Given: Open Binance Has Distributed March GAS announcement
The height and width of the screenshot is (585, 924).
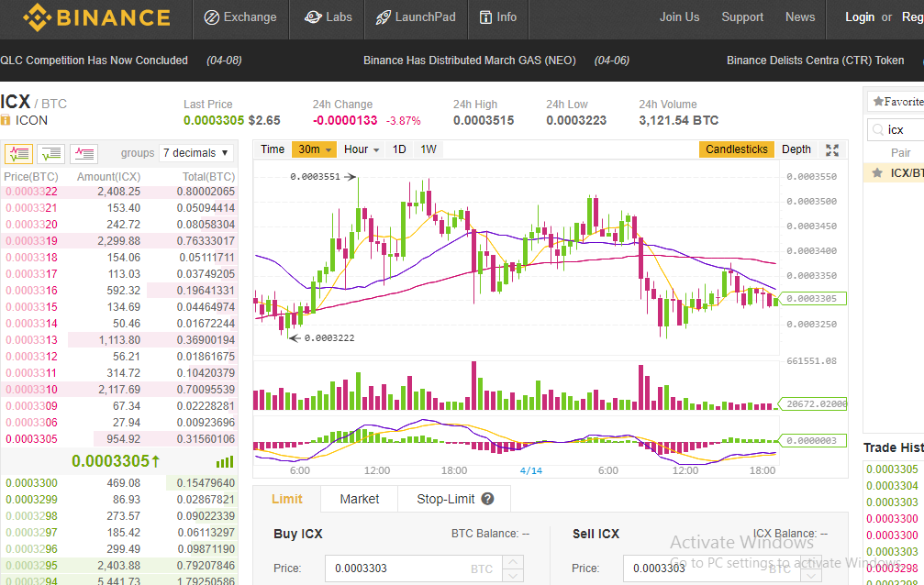Looking at the screenshot, I should point(469,61).
